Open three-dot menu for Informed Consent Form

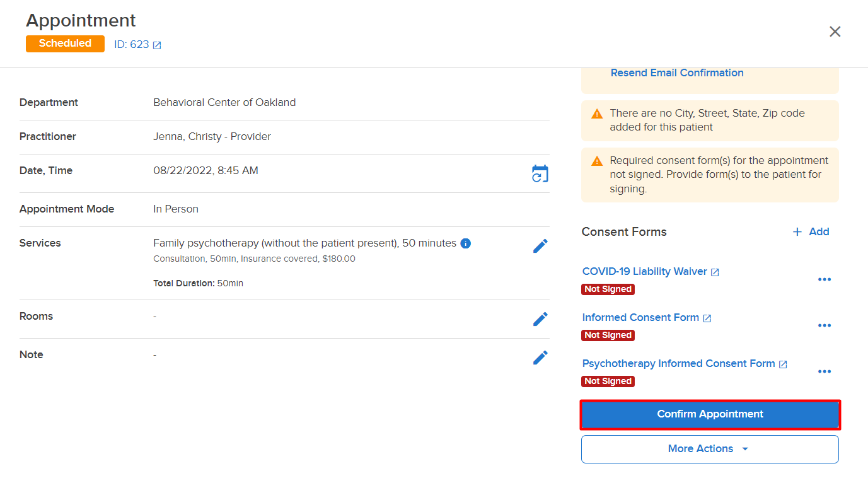pyautogui.click(x=824, y=325)
